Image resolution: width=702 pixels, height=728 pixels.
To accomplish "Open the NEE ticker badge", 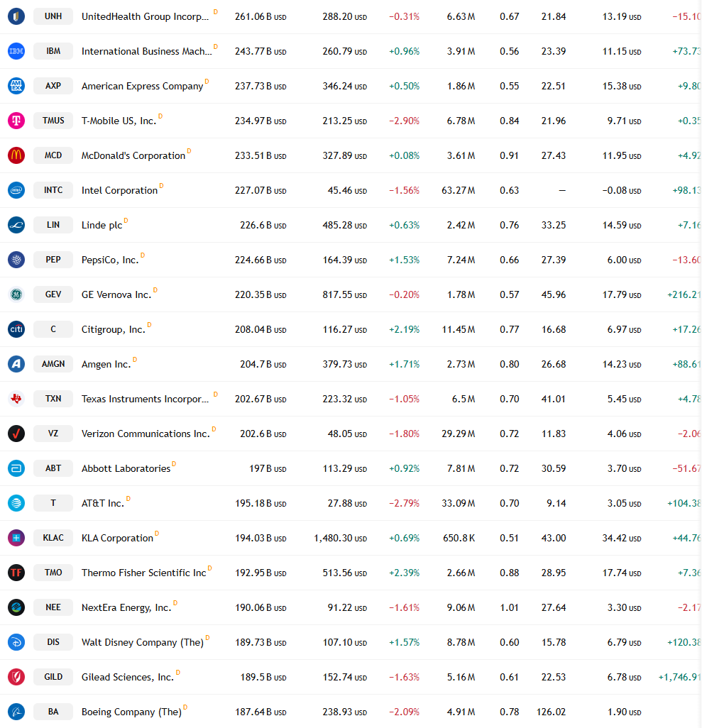I will tap(53, 607).
